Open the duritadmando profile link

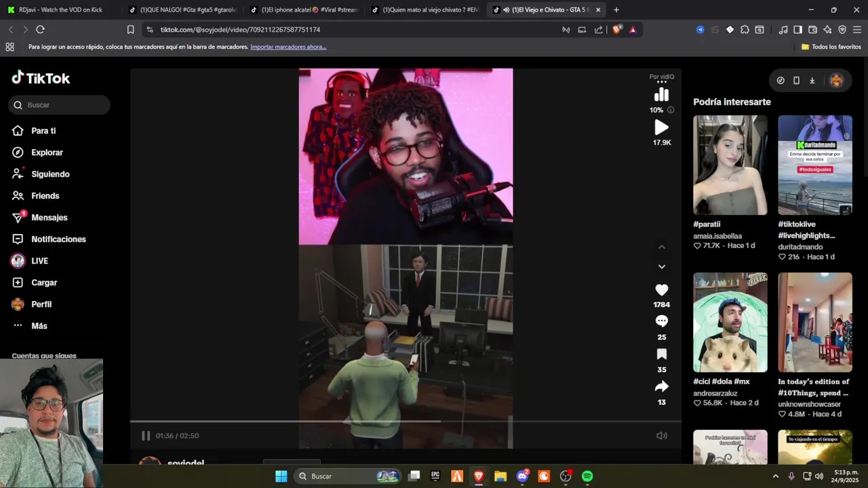tap(800, 247)
